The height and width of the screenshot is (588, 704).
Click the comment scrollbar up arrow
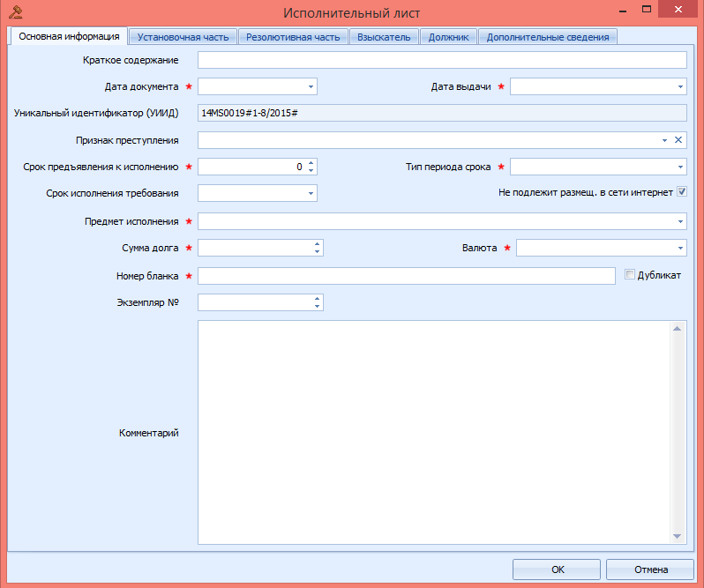(x=677, y=329)
